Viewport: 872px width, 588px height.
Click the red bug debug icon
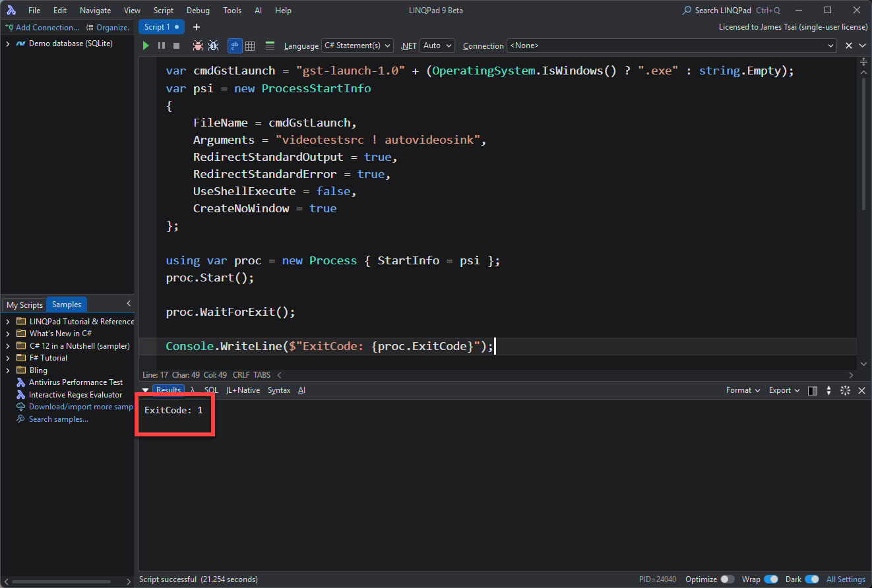pos(198,45)
